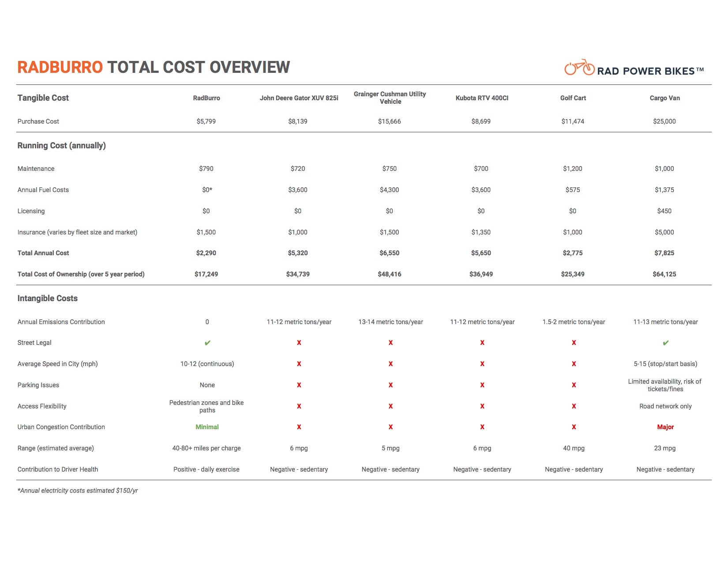Viewport: 728px width, 563px height.
Task: Click the red X for Kubota Street Legal
Action: point(482,343)
